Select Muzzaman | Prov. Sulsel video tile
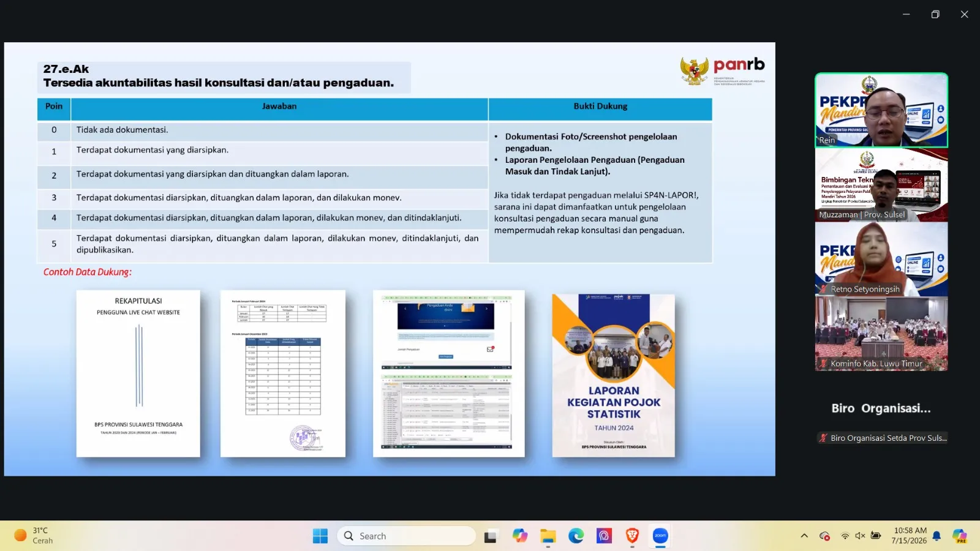Image resolution: width=980 pixels, height=551 pixels. [881, 185]
